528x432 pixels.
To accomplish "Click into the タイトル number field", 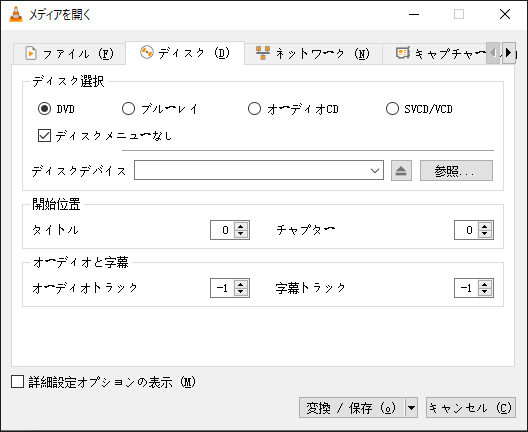I will coord(222,230).
